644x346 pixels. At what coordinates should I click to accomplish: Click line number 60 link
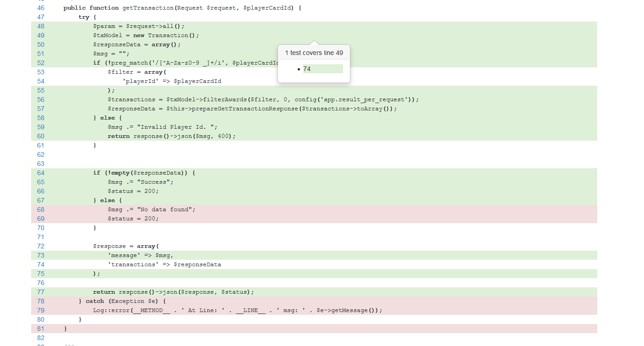tap(41, 136)
